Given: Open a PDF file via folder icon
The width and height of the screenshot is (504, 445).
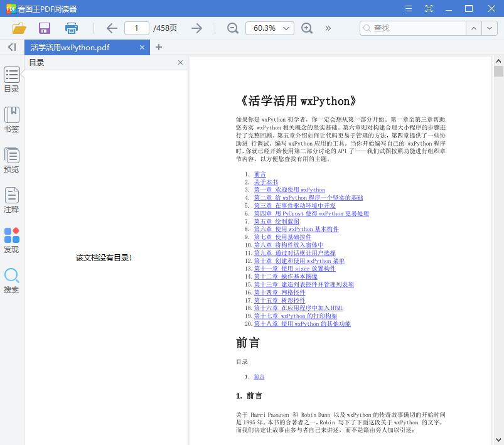Looking at the screenshot, I should pos(19,28).
